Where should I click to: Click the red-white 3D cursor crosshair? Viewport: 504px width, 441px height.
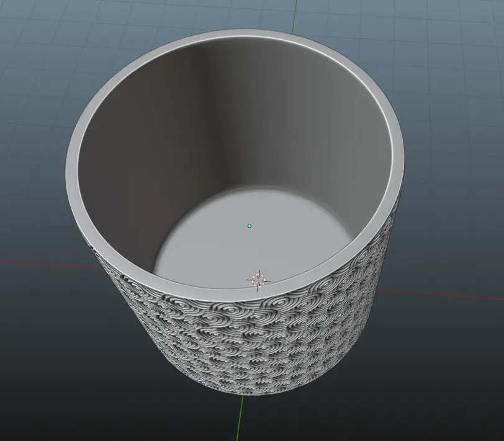(x=259, y=281)
